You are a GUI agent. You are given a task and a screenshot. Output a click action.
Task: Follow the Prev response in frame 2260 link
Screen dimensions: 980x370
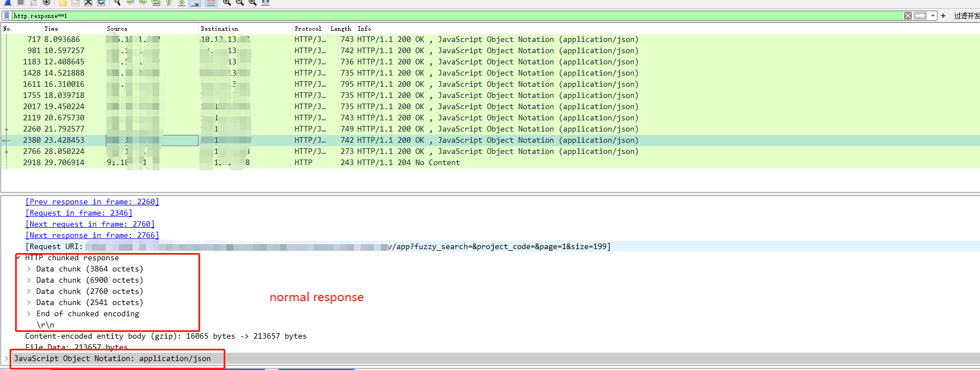tap(92, 202)
